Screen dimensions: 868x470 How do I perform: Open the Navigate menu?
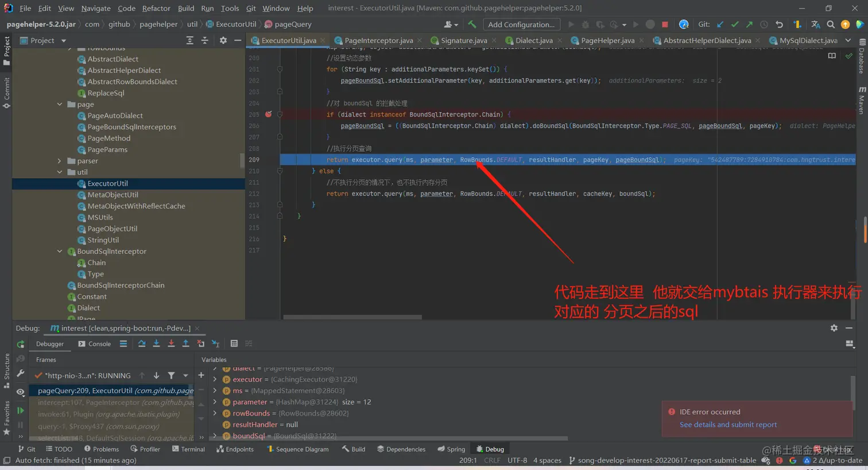[x=96, y=8]
